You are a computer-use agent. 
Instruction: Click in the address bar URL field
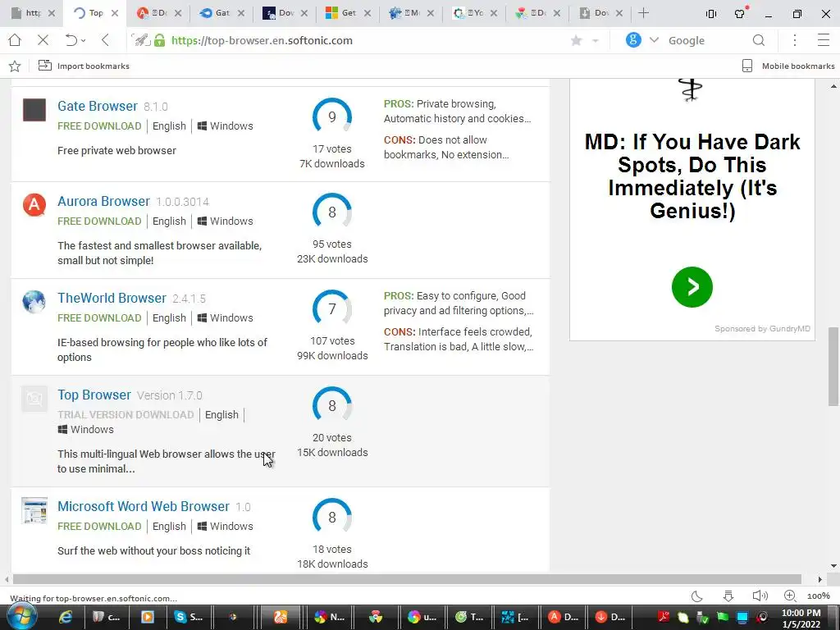pyautogui.click(x=364, y=40)
